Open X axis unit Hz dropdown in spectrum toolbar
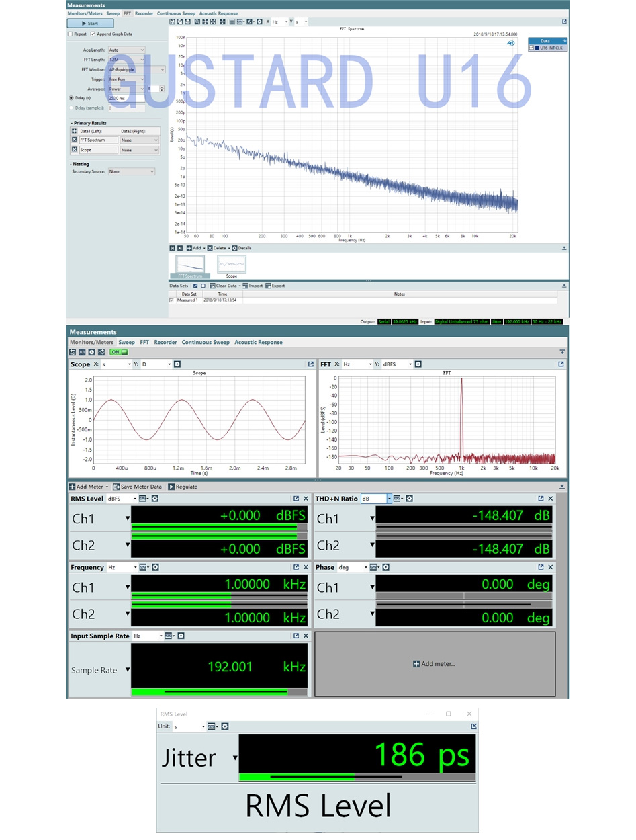Viewport: 636px width, 840px height. pos(280,22)
